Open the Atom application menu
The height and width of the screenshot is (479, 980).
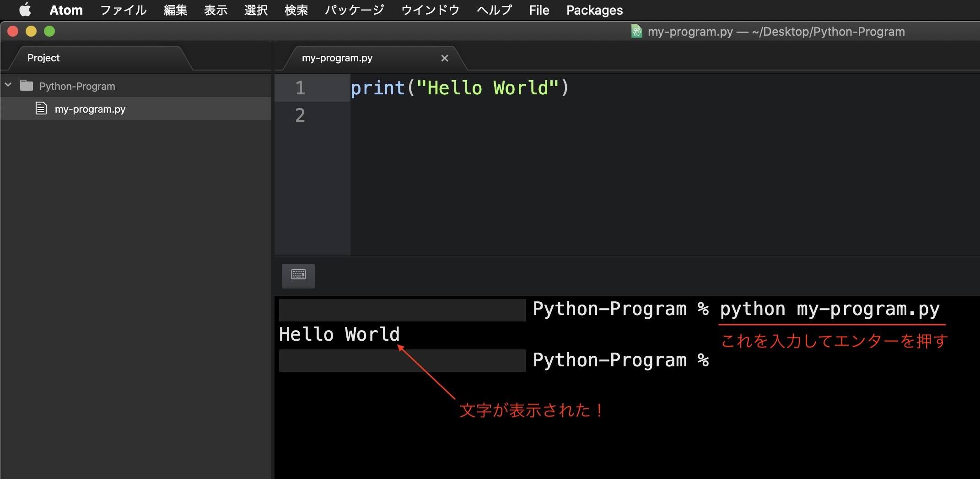point(66,10)
